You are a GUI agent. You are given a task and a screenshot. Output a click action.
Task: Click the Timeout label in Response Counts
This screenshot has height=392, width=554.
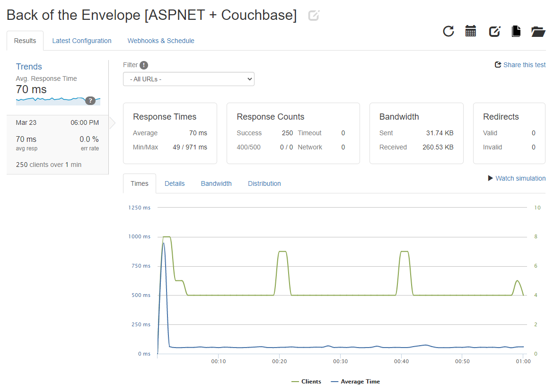point(309,133)
